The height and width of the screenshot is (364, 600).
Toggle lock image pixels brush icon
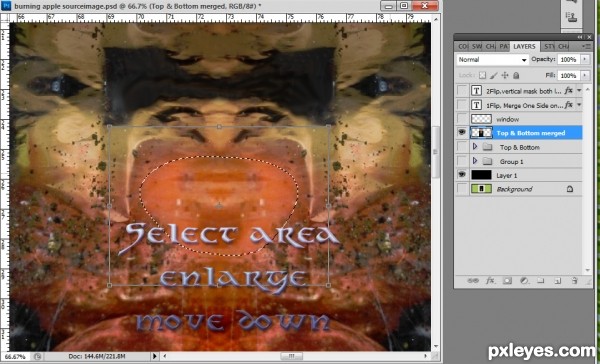tap(494, 75)
